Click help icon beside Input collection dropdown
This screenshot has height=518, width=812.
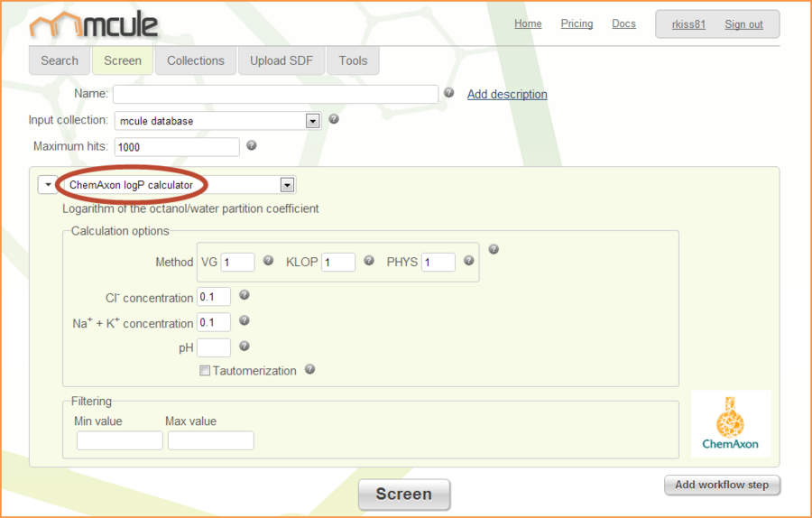pyautogui.click(x=334, y=119)
